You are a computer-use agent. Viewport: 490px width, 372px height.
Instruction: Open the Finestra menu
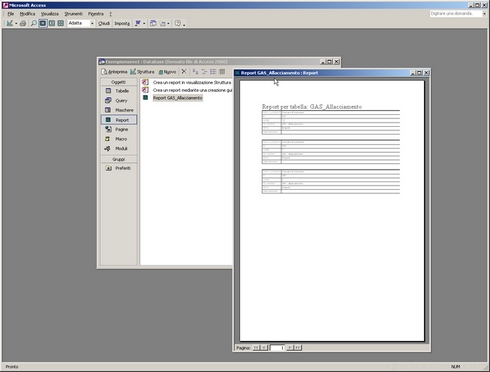[x=96, y=14]
